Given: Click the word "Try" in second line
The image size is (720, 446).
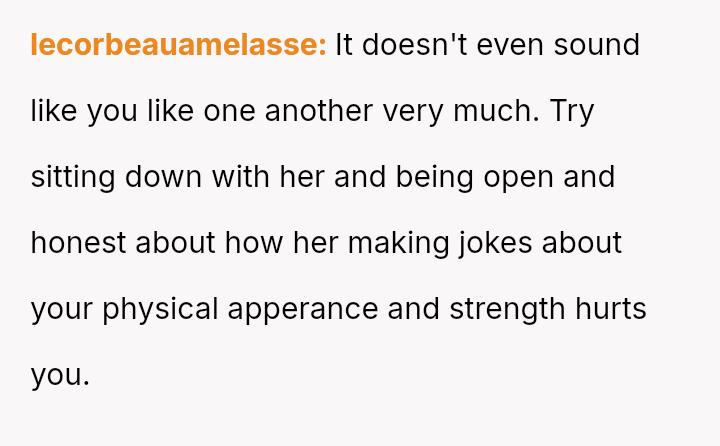Looking at the screenshot, I should coord(572,111).
